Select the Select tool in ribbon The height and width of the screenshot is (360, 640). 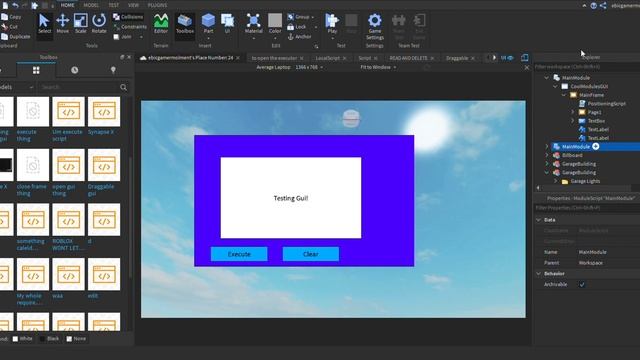[x=44, y=24]
